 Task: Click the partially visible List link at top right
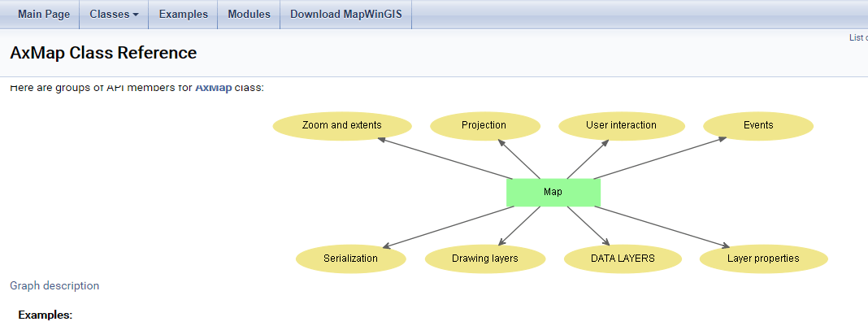tap(858, 37)
